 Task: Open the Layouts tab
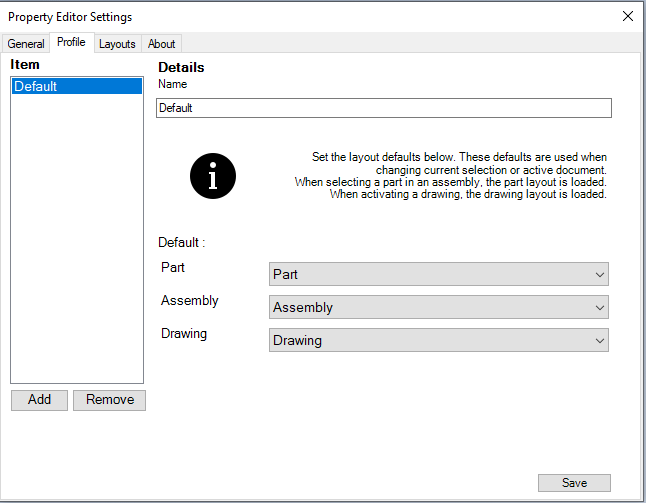tap(117, 44)
